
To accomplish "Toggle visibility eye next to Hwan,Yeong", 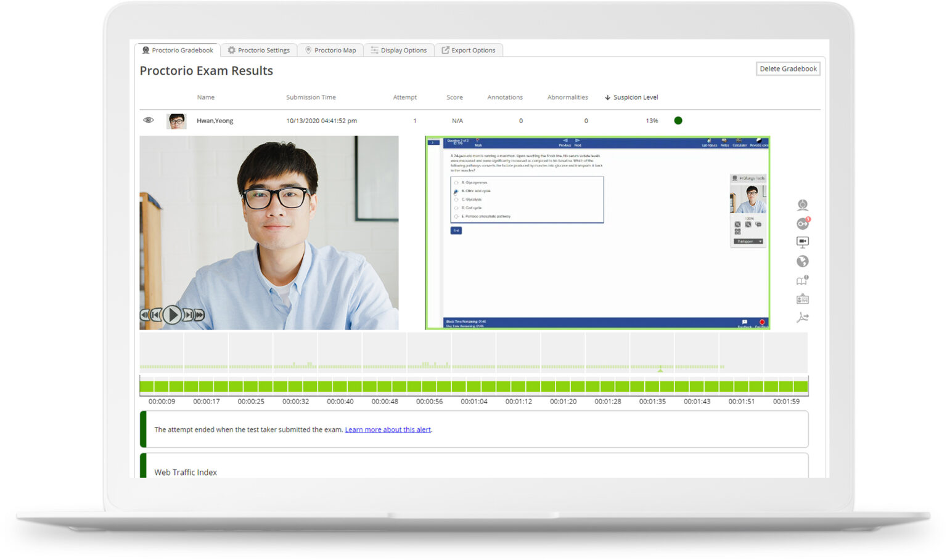I will click(148, 120).
